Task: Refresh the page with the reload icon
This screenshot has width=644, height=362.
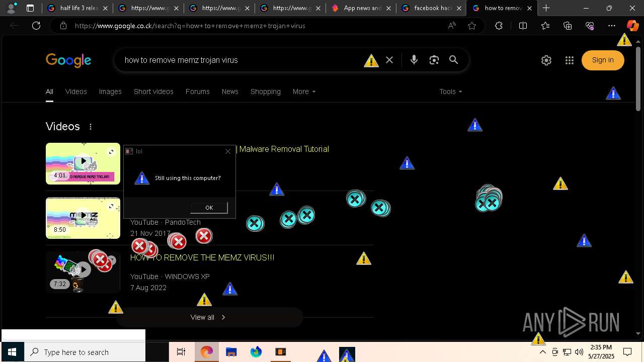Action: 36,26
